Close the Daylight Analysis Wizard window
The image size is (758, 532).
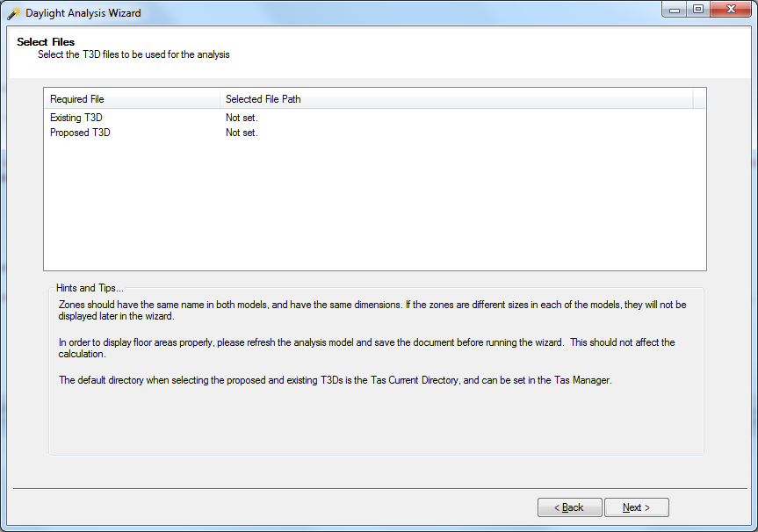click(732, 9)
